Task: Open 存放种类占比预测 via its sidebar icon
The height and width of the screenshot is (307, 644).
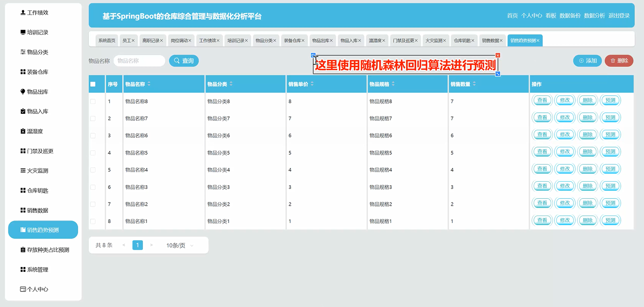Action: (x=23, y=250)
